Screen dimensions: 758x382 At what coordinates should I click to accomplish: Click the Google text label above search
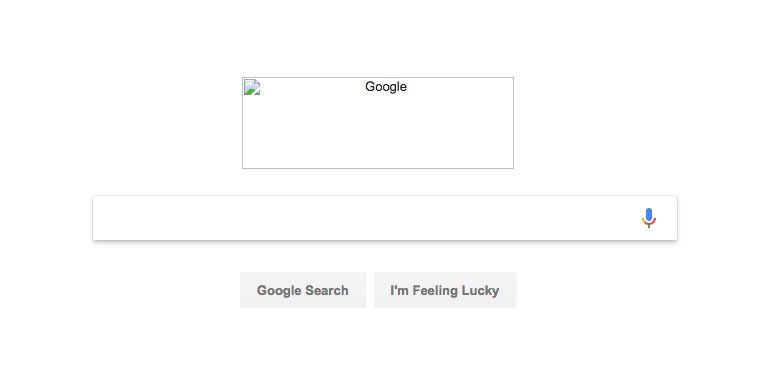[x=386, y=87]
